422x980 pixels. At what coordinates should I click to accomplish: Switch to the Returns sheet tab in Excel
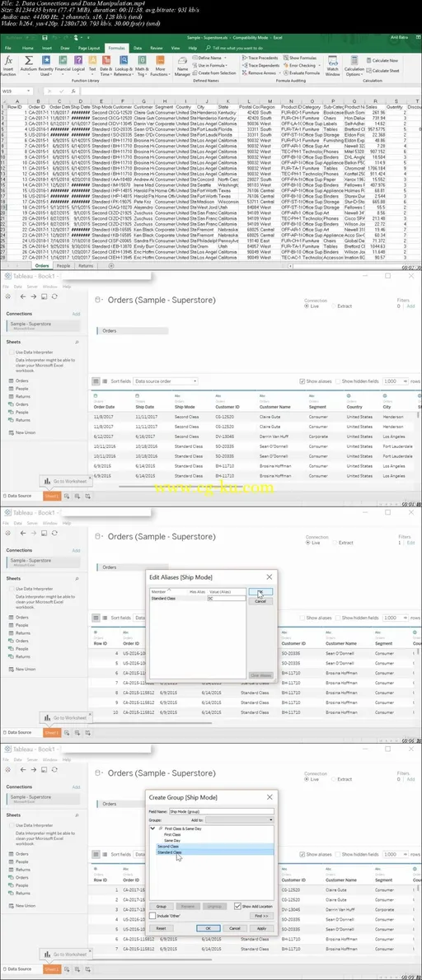click(86, 266)
